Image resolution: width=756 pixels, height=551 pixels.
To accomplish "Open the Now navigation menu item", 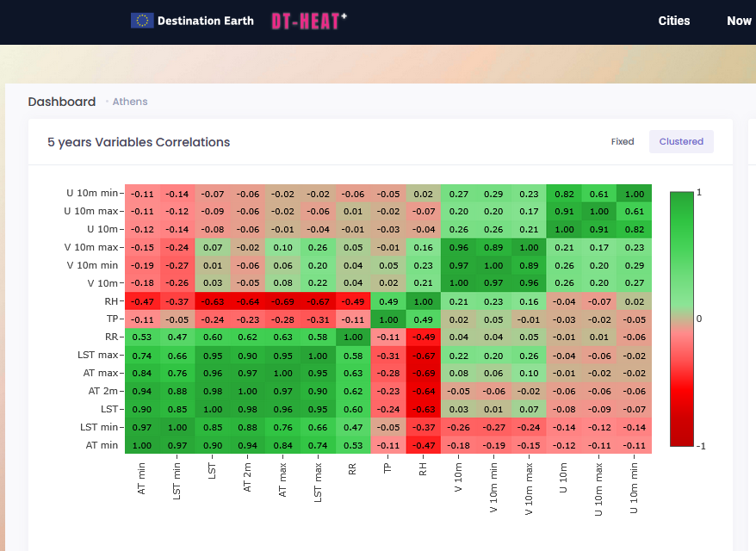I will 738,21.
